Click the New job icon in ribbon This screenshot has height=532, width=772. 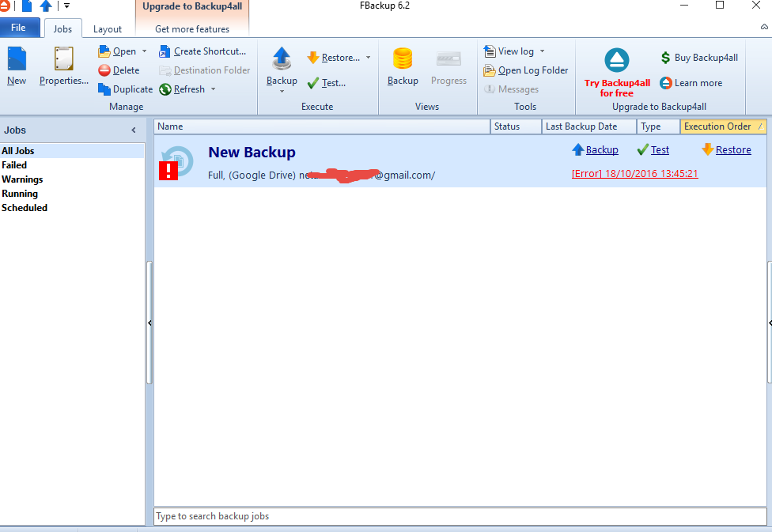click(17, 66)
